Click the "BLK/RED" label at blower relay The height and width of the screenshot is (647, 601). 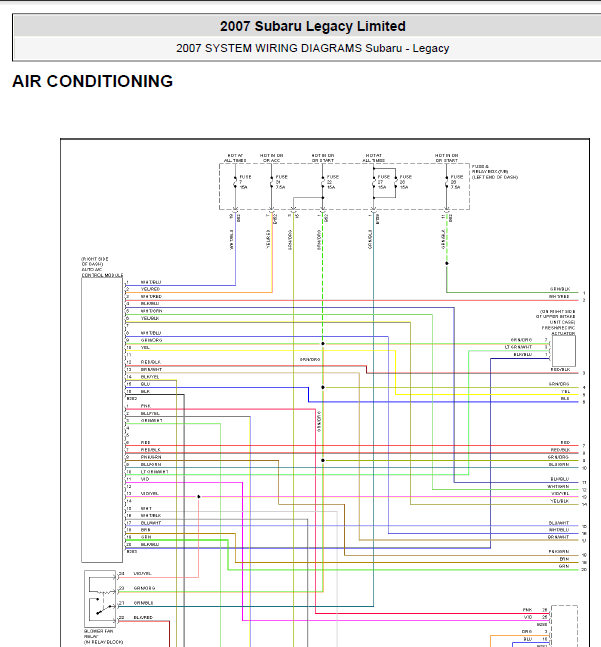(x=143, y=618)
